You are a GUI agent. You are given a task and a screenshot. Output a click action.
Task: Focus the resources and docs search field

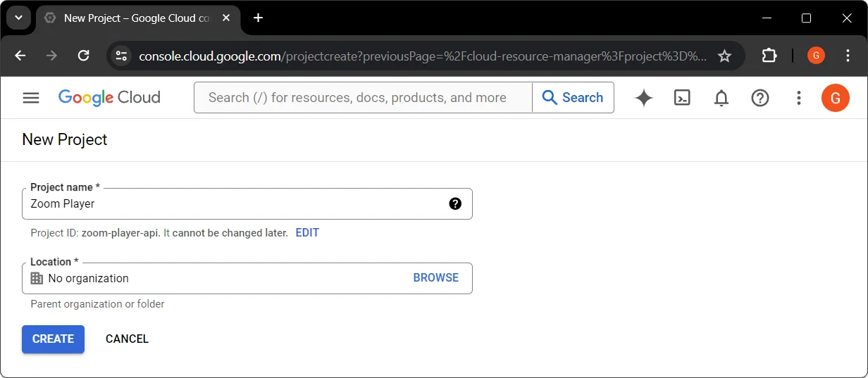(363, 98)
